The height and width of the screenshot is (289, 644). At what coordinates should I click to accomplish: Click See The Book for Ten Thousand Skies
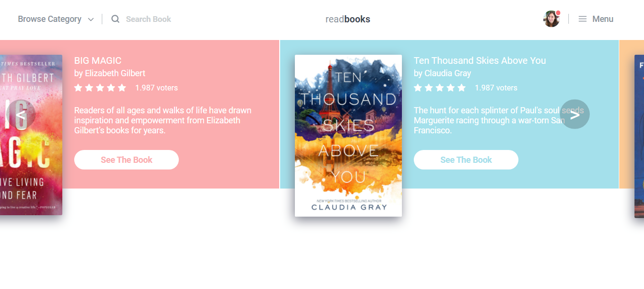[x=466, y=160]
